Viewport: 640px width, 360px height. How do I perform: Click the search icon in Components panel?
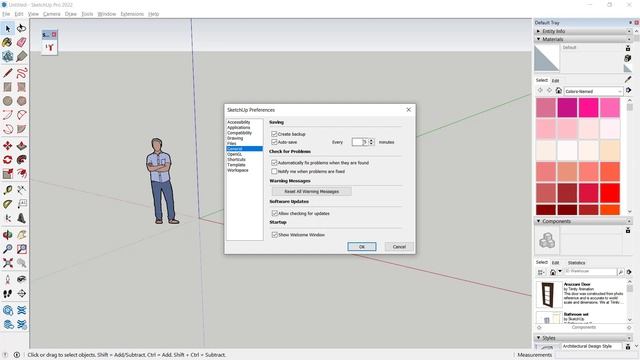(620, 272)
